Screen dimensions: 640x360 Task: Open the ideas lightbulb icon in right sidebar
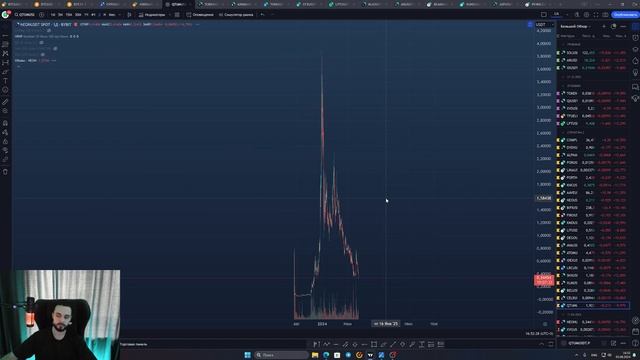coord(636,72)
